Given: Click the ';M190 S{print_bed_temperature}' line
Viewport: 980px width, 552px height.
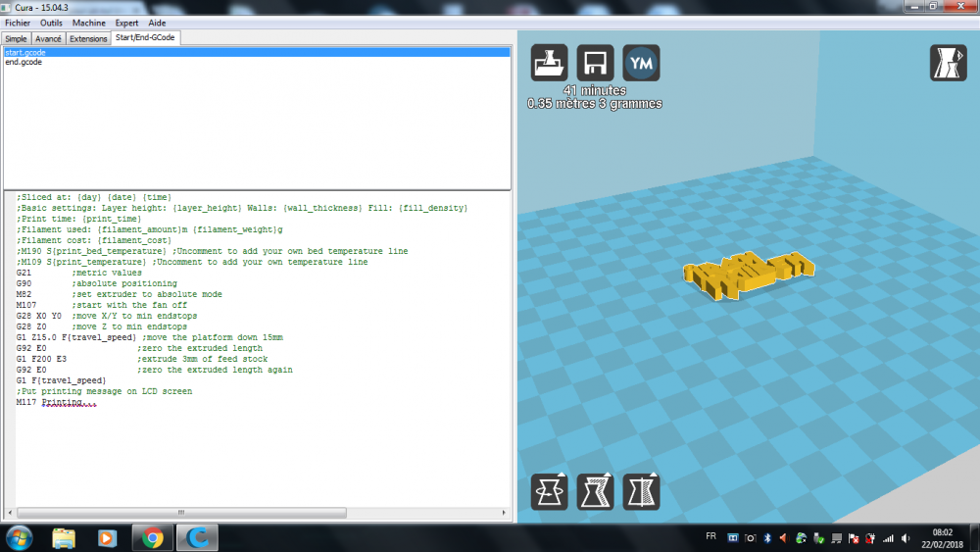Looking at the screenshot, I should 212,251.
